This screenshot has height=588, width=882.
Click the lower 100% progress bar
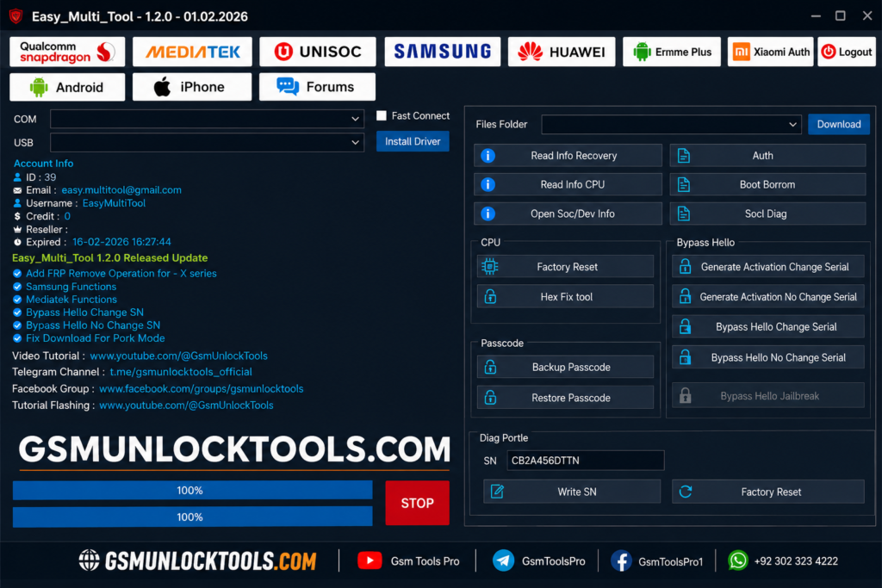[x=192, y=517]
